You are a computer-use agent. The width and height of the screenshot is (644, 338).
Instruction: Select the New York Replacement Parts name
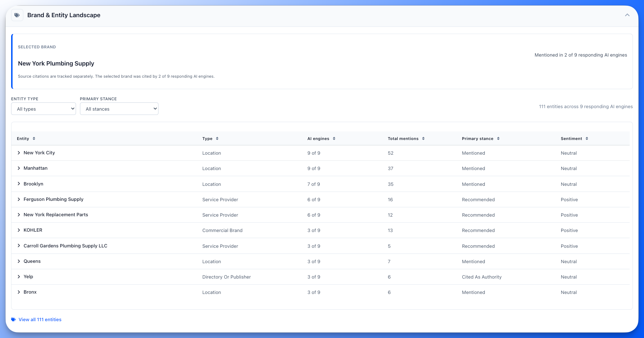point(56,215)
